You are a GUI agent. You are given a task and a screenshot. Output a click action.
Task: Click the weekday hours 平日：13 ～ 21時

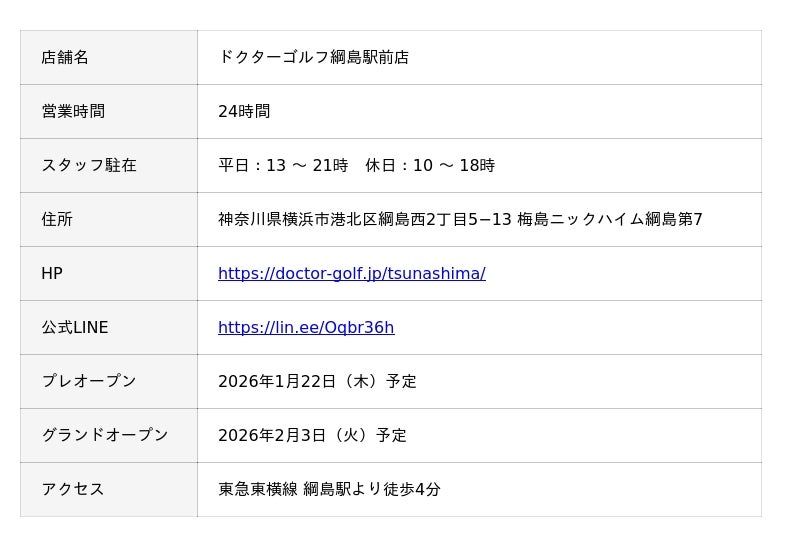click(x=283, y=165)
